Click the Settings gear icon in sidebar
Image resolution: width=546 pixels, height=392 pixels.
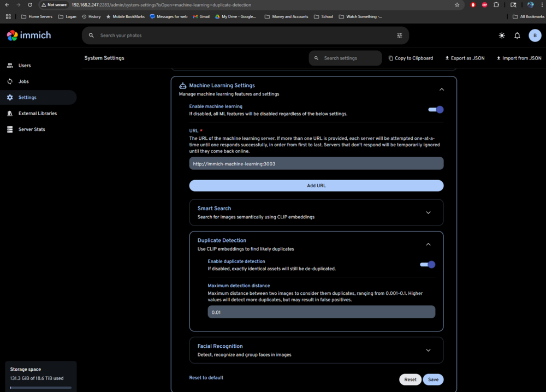(10, 98)
